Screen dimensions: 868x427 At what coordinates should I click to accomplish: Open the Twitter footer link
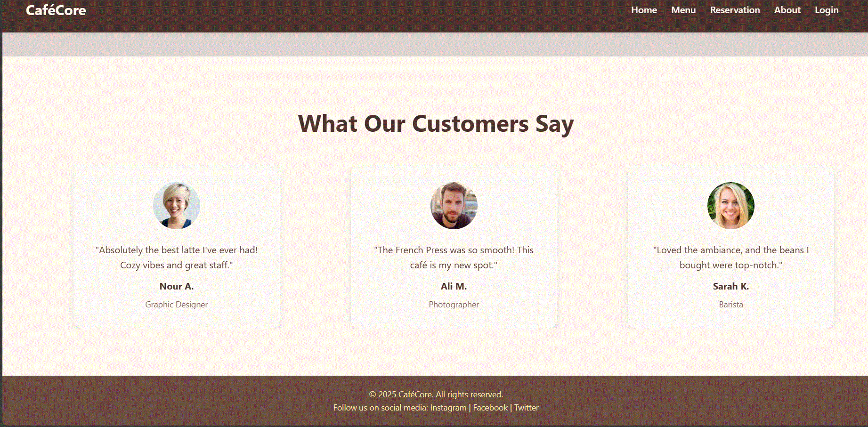pyautogui.click(x=526, y=408)
